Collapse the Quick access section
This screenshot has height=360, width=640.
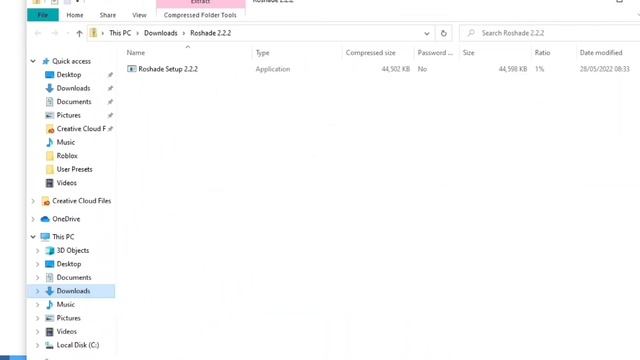(x=33, y=61)
